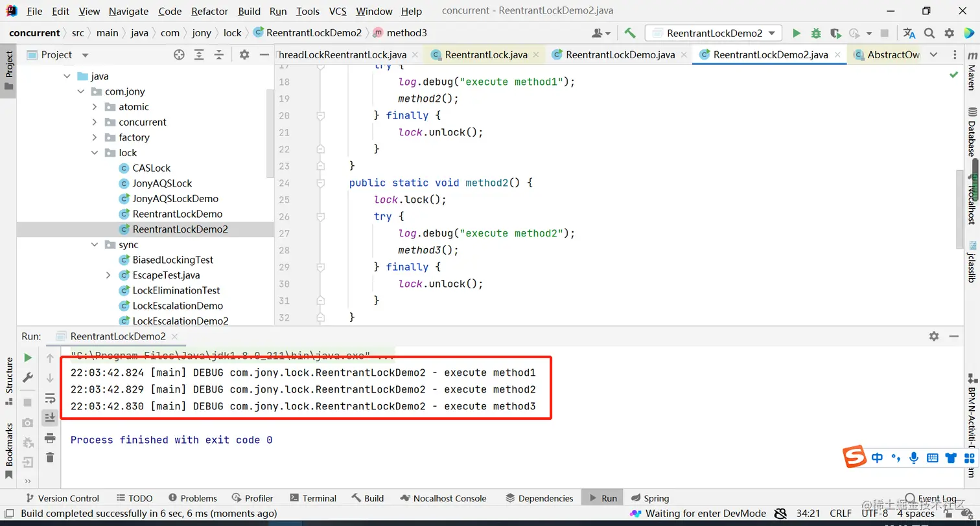Open the Project panel options gear

(244, 55)
